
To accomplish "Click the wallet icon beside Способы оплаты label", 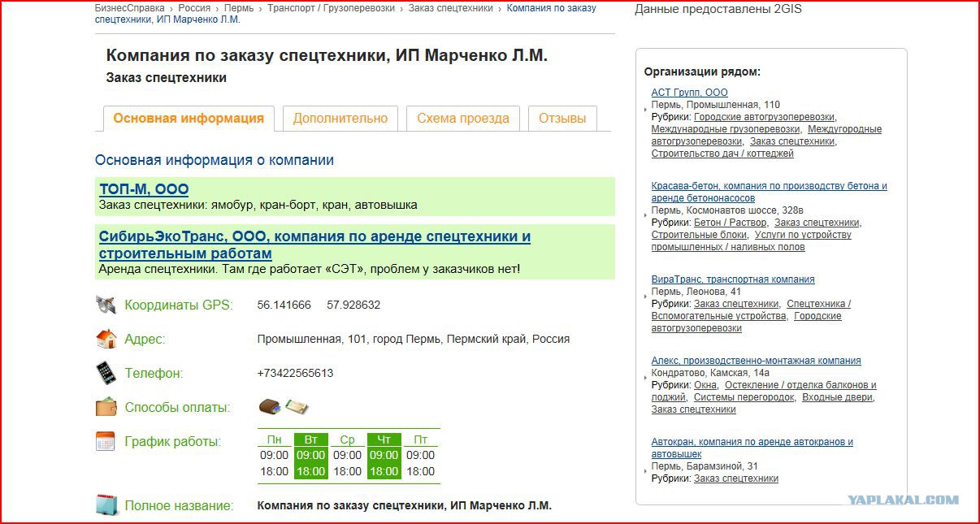I will pos(106,407).
